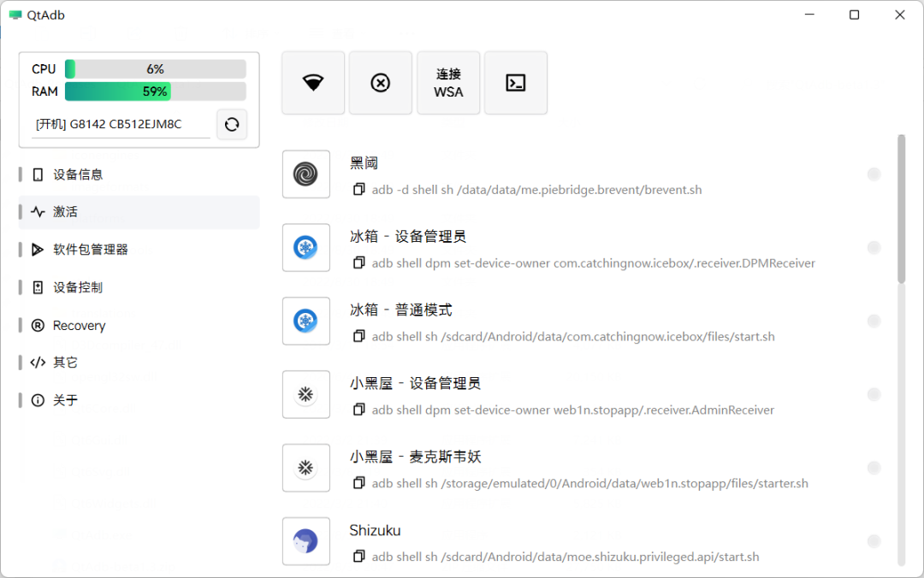The image size is (924, 578).
Task: Toggle the Shizuku status indicator
Action: (874, 541)
